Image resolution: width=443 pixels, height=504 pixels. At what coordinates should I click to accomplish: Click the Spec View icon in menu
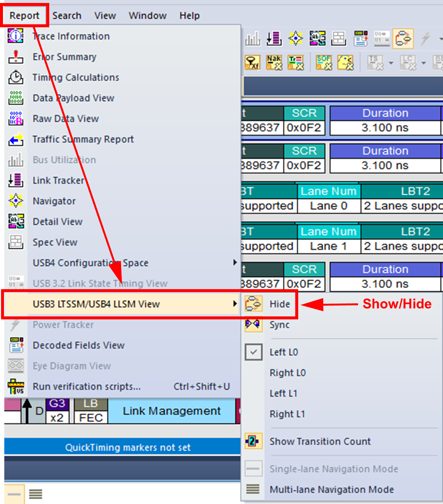tap(16, 242)
